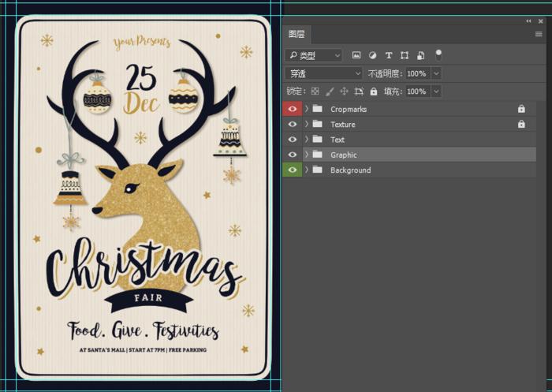Screen dimensions: 552x392
Task: Open the Layers panel menu icon
Action: coord(539,34)
